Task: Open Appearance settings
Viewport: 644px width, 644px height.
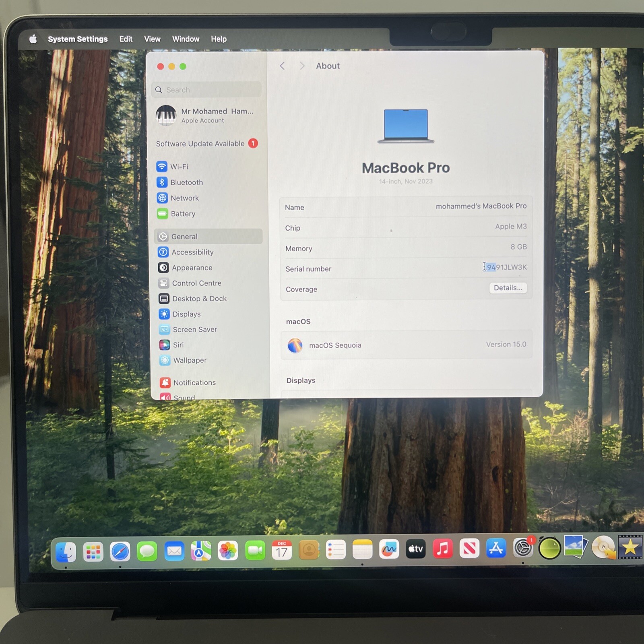Action: [185, 268]
